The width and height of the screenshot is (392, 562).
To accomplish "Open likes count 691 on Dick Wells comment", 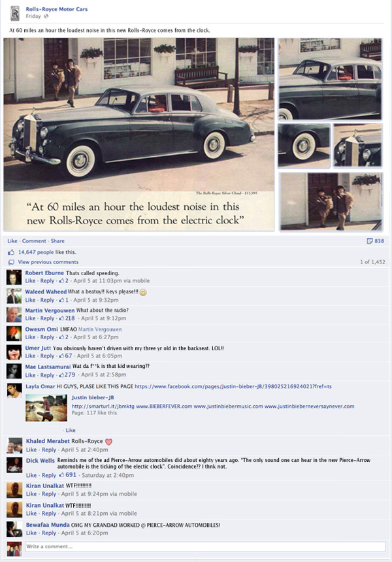I will click(x=68, y=475).
